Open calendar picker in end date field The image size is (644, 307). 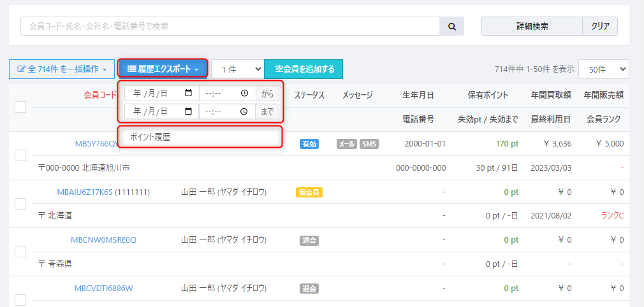188,111
